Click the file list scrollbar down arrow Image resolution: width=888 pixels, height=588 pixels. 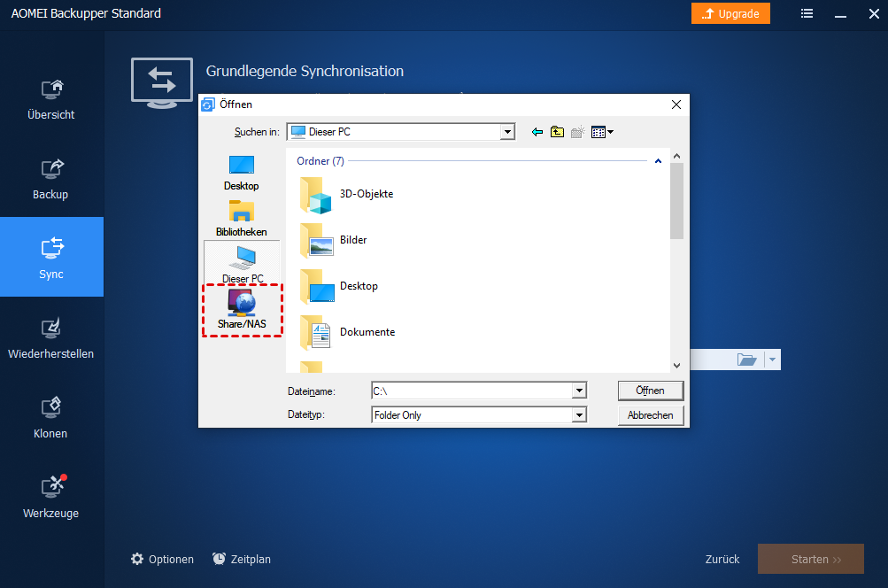pos(676,366)
